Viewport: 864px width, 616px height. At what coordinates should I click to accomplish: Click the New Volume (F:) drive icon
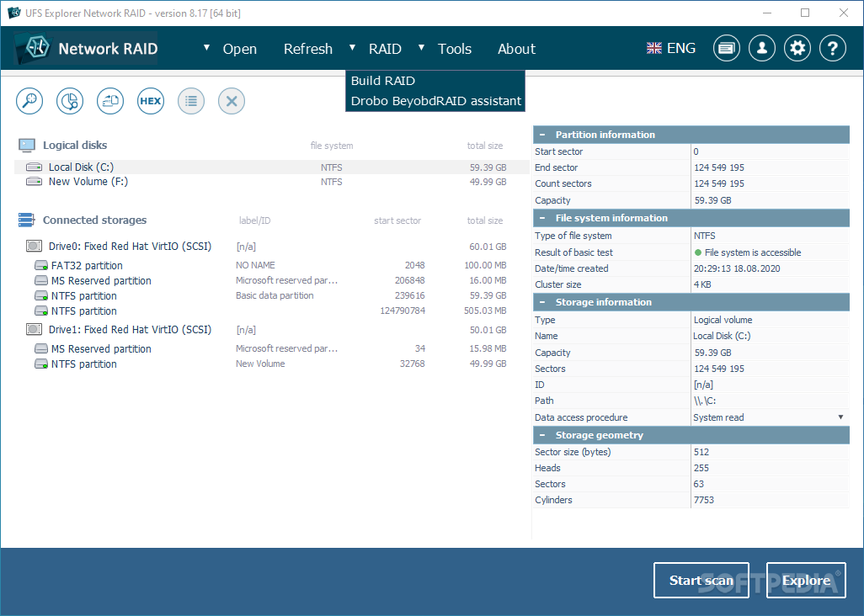coord(35,181)
